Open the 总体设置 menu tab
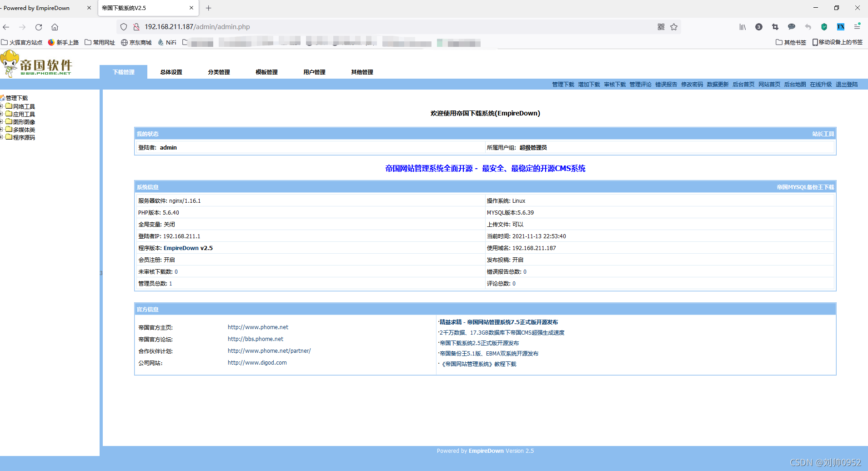The width and height of the screenshot is (868, 471). tap(171, 72)
